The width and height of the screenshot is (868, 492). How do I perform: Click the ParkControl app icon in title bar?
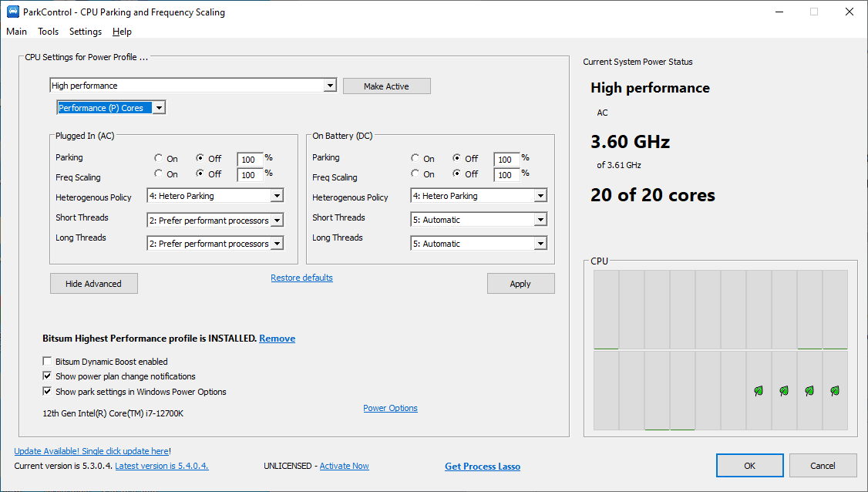click(x=12, y=12)
